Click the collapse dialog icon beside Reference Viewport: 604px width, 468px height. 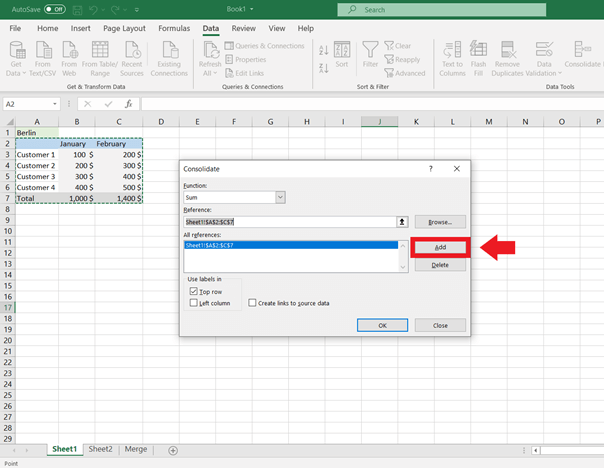tap(402, 221)
